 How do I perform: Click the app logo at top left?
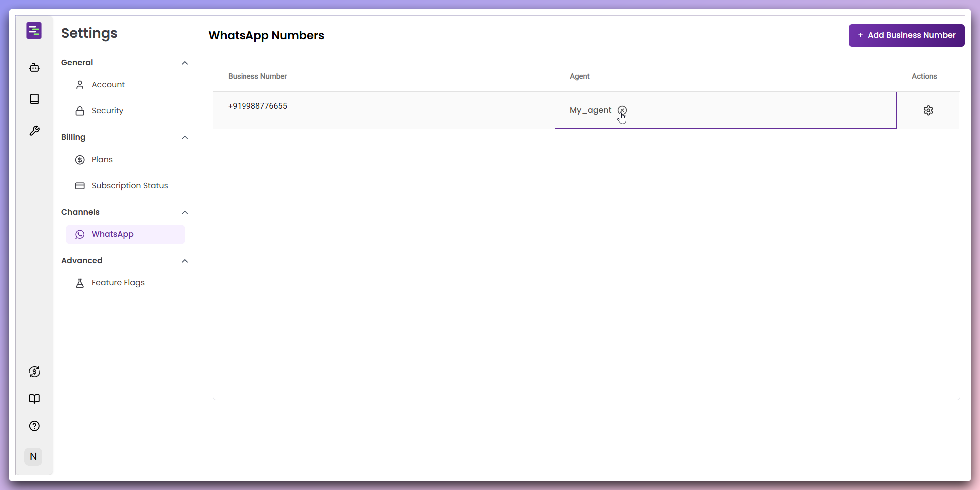34,31
